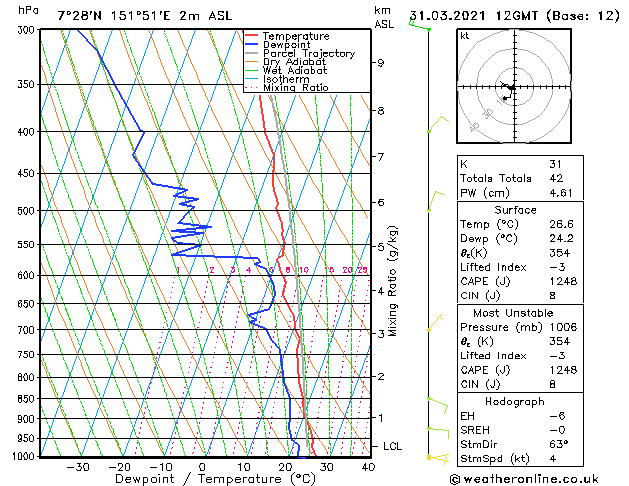Screen dimensions: 629x486
Task: Click the surface Dewp value 24.2
Action: (561, 238)
